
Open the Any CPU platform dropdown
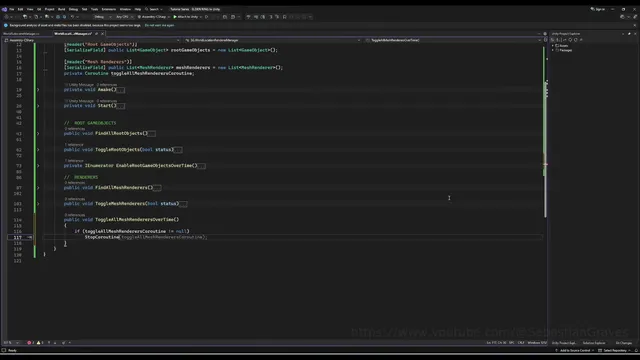point(124,17)
